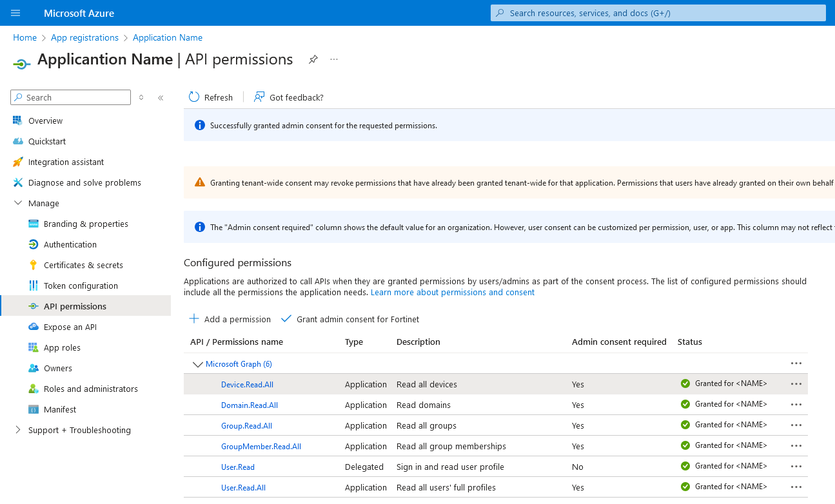Collapse the Microsoft Graph permissions group
This screenshot has height=504, width=835.
(197, 364)
